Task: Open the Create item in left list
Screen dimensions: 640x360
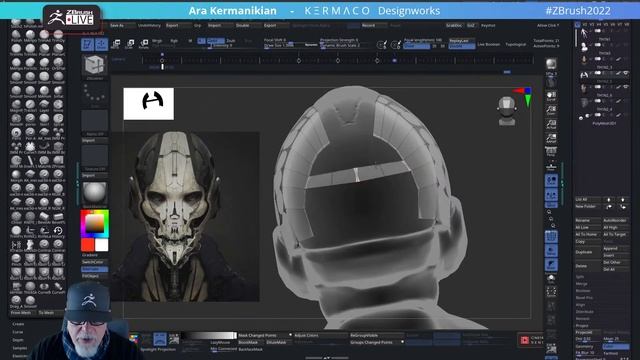Action: pyautogui.click(x=18, y=324)
